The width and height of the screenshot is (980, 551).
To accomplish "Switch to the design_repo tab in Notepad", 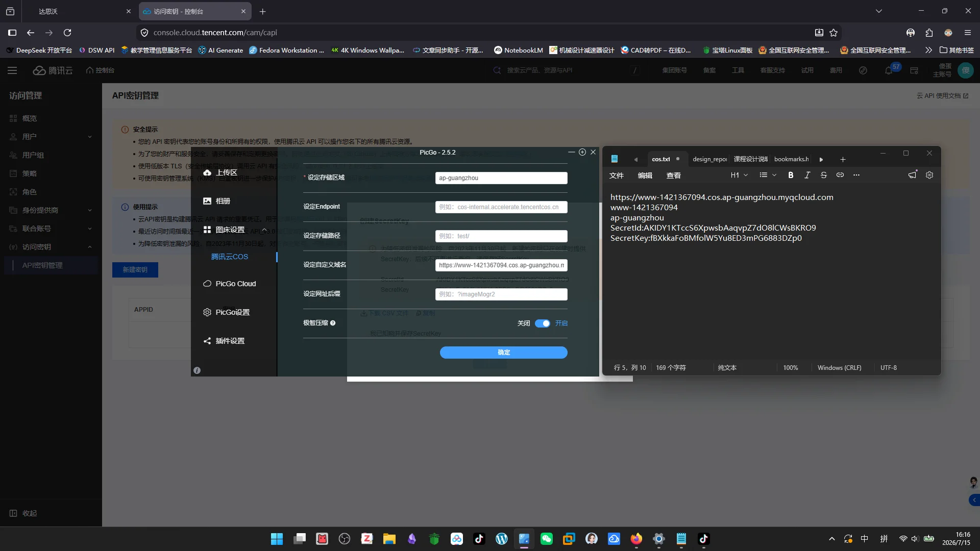I will [x=709, y=159].
